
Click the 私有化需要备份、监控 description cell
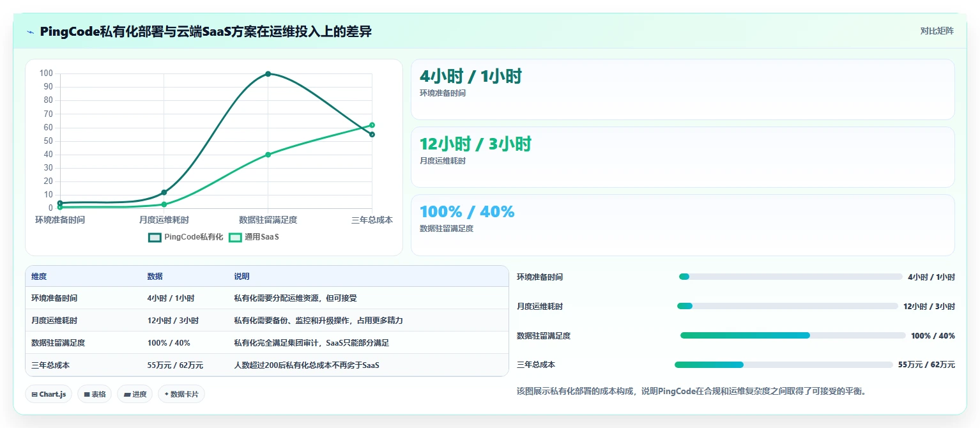point(318,321)
